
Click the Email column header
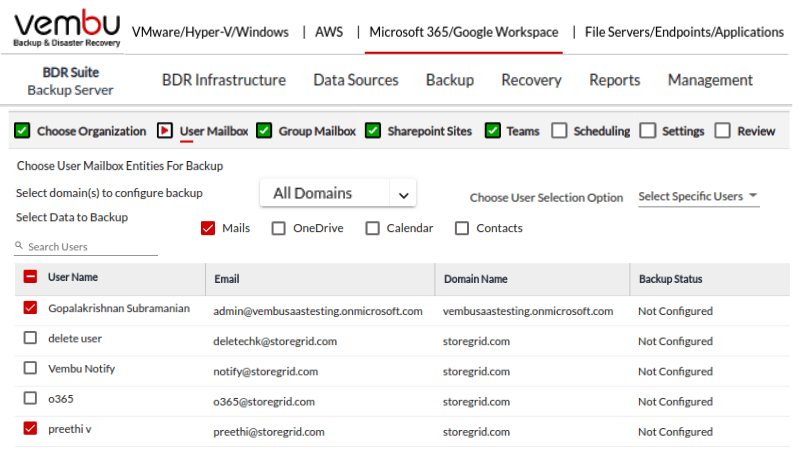(227, 279)
